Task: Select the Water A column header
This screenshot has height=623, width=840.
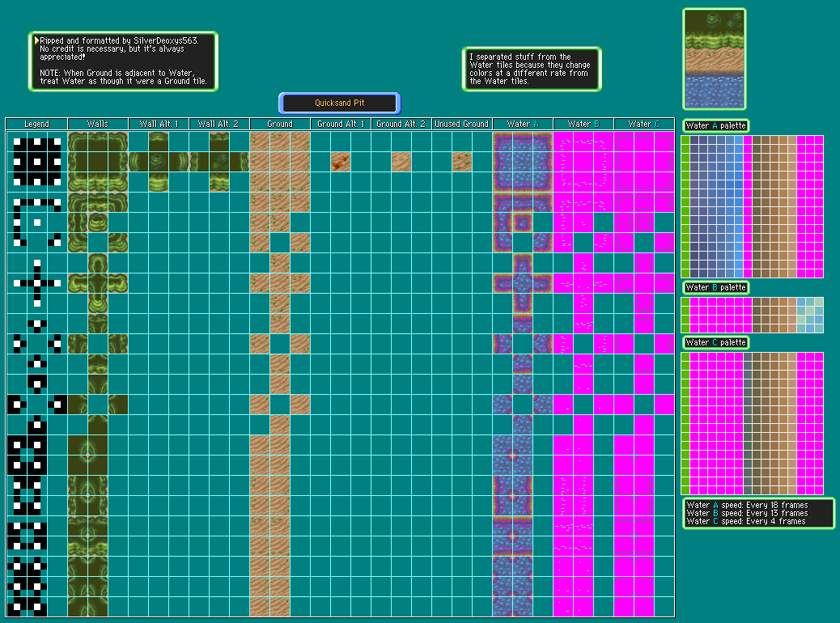Action: click(x=522, y=124)
